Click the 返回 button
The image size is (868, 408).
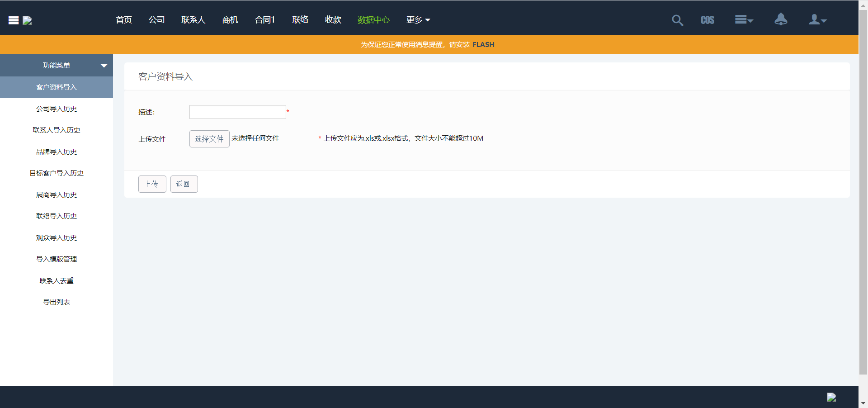click(184, 184)
